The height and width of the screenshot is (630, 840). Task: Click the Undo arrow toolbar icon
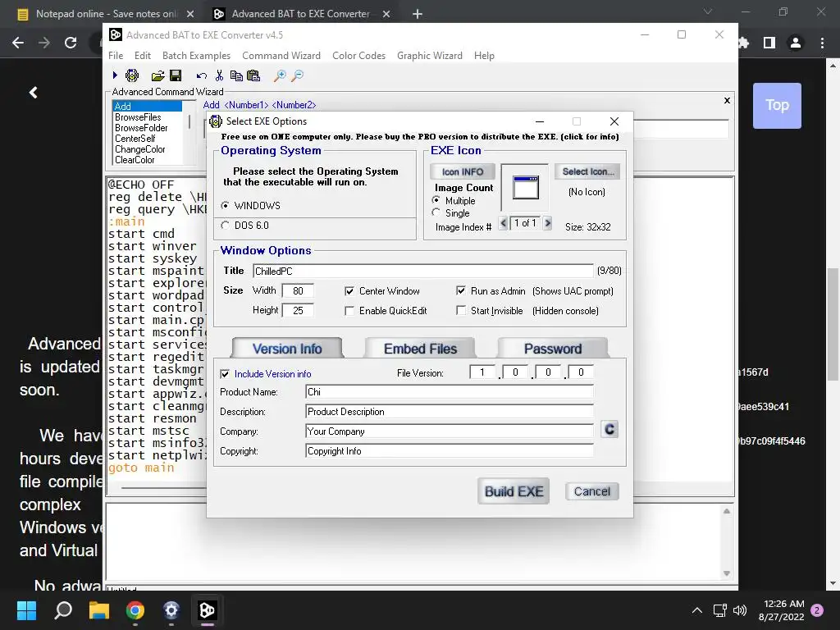click(202, 76)
